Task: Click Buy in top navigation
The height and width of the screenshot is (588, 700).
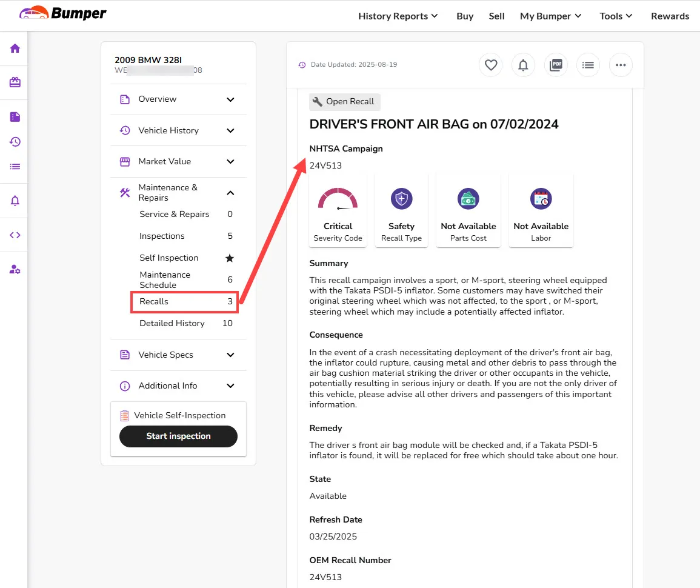Action: pyautogui.click(x=465, y=16)
